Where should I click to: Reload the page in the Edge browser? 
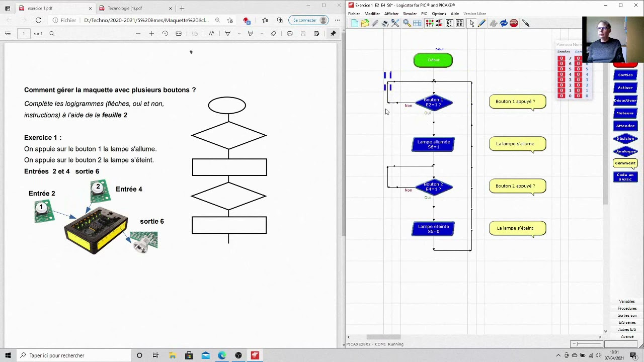pyautogui.click(x=38, y=20)
